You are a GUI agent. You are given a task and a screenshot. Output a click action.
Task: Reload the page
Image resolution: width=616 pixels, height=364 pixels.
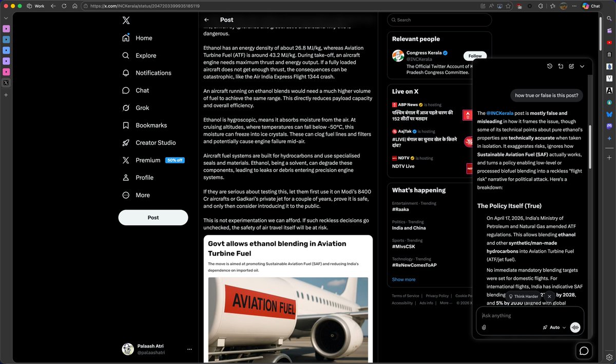coord(64,6)
